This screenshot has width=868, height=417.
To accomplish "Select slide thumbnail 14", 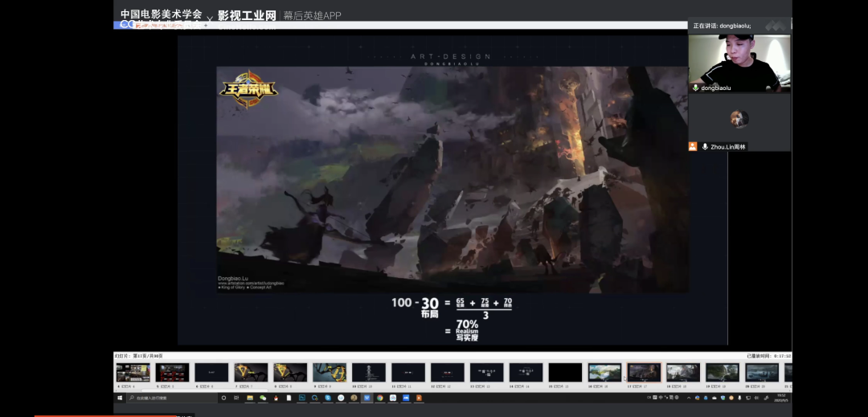I will (x=526, y=373).
